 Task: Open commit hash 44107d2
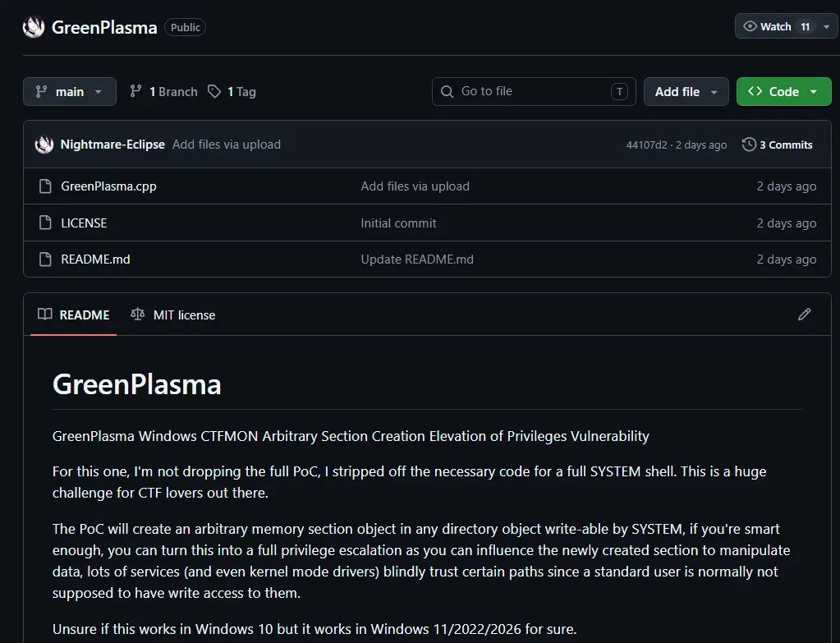pyautogui.click(x=646, y=145)
